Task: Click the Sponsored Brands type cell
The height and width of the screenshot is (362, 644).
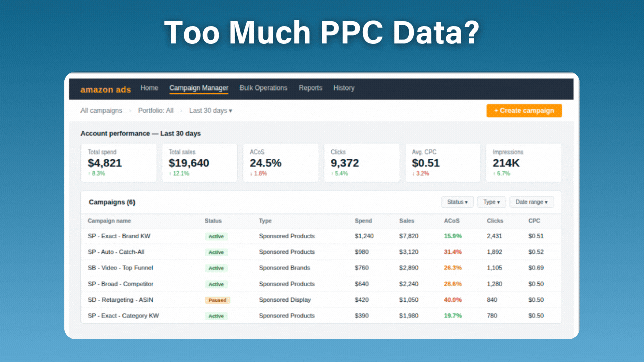Action: pos(284,268)
